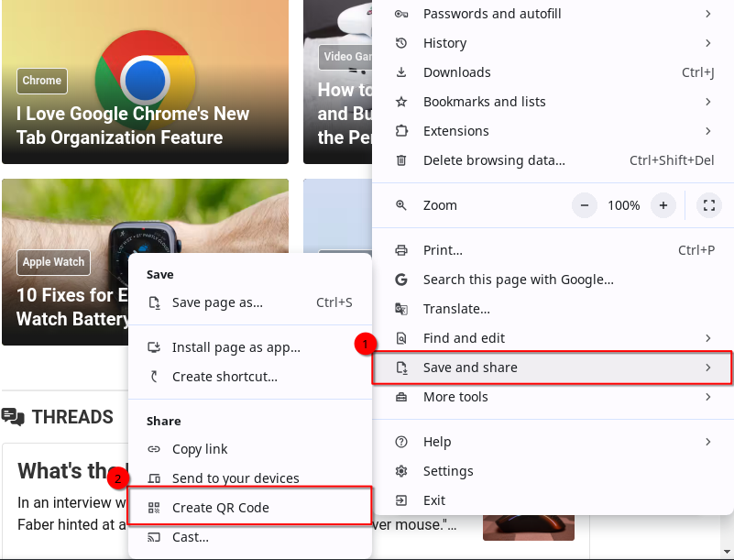The width and height of the screenshot is (734, 560).
Task: Open the Create QR Code option
Action: [x=220, y=507]
